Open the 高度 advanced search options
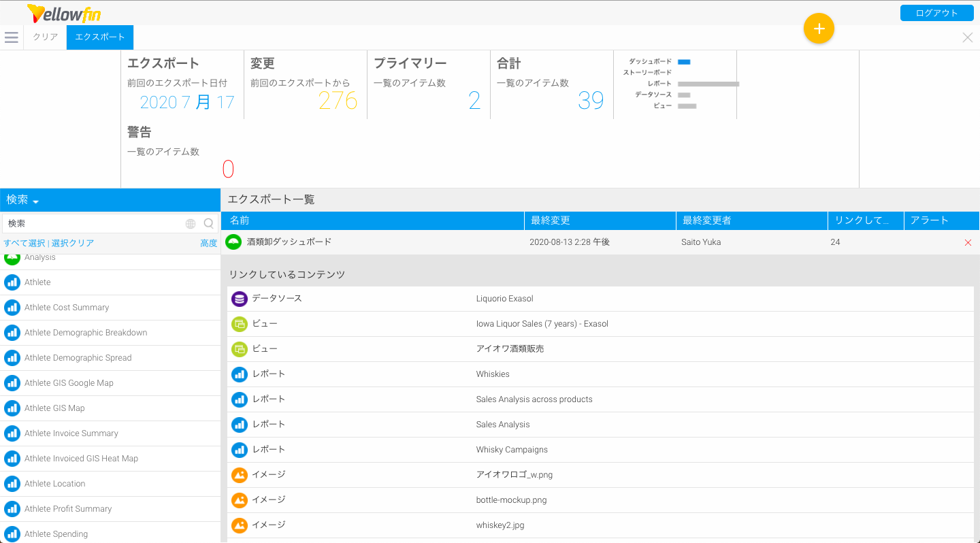The height and width of the screenshot is (543, 980). [209, 244]
